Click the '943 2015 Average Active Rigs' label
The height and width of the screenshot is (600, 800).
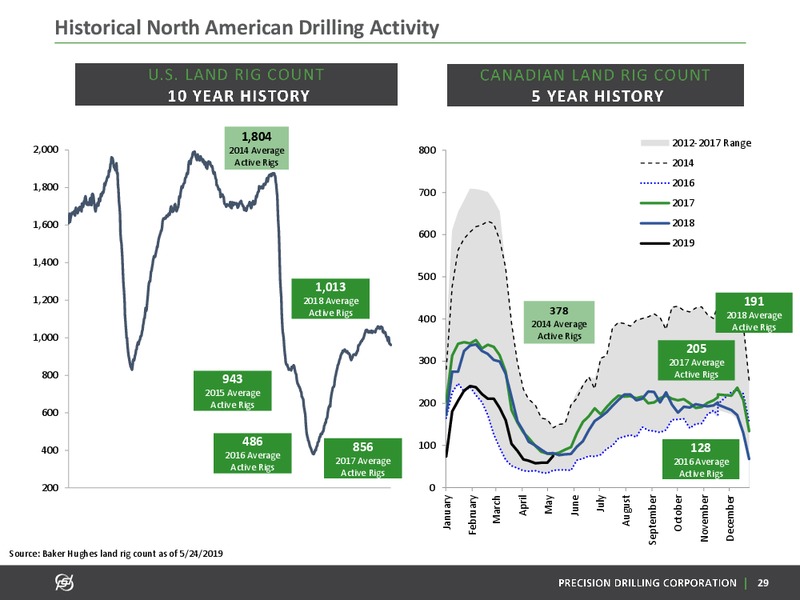(x=233, y=391)
